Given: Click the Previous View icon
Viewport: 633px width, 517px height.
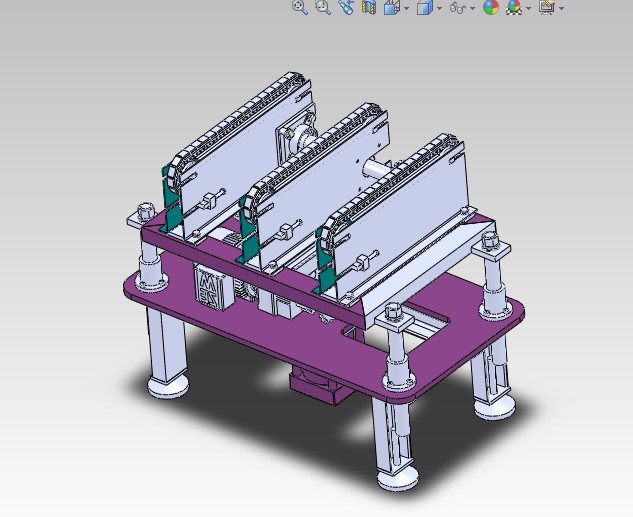Looking at the screenshot, I should pyautogui.click(x=346, y=7).
